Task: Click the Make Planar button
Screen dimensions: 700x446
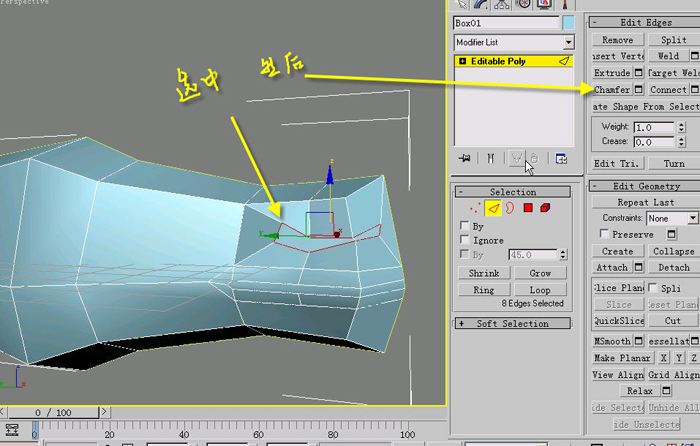Action: tap(622, 358)
